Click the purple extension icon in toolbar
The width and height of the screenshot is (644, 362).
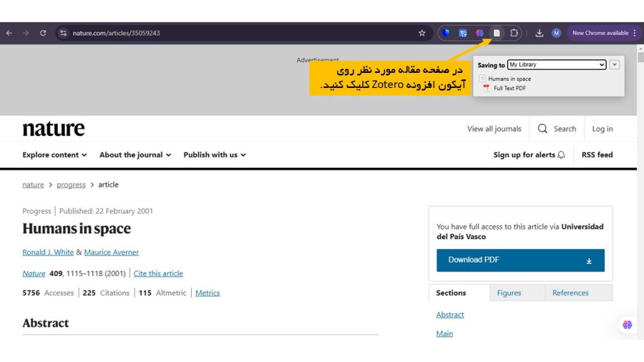[480, 33]
